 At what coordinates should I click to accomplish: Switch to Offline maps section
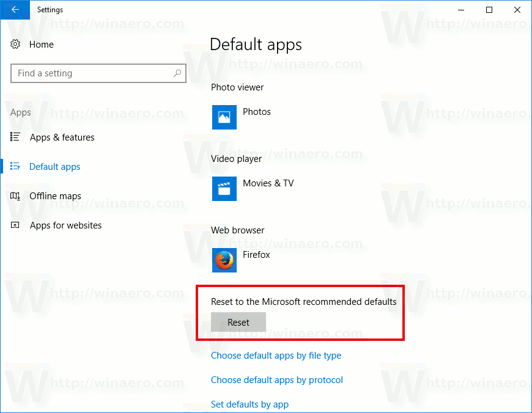pyautogui.click(x=54, y=196)
